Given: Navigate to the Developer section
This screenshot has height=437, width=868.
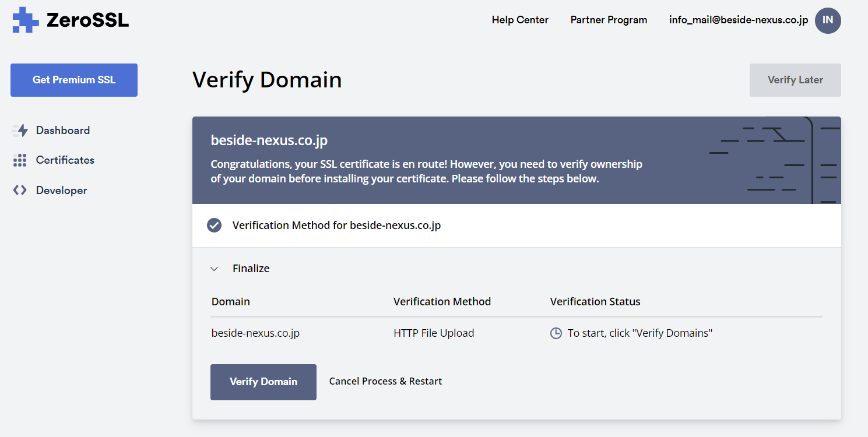Looking at the screenshot, I should 61,189.
